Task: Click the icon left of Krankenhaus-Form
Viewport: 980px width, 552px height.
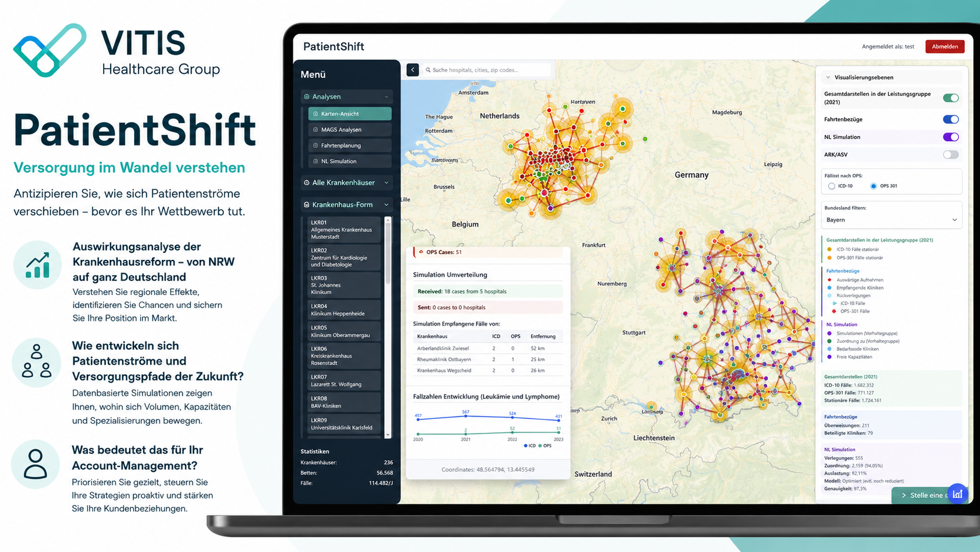Action: tap(307, 205)
